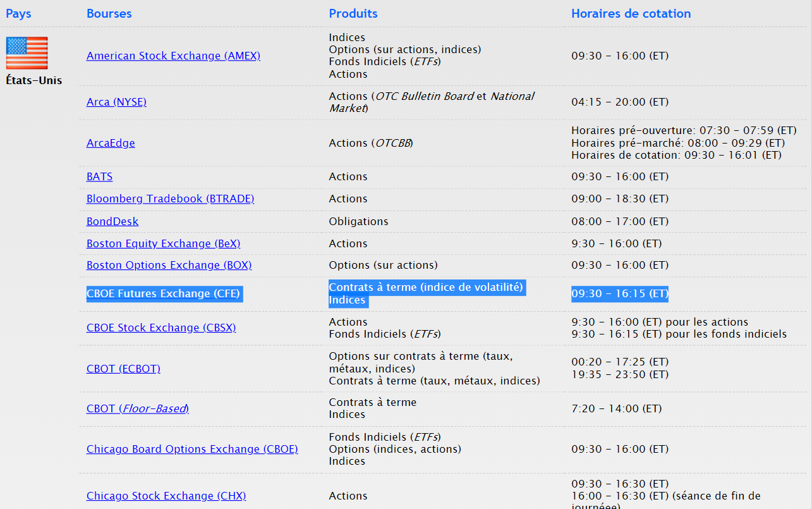Click the United States flag icon
This screenshot has height=509, width=812.
coord(27,53)
